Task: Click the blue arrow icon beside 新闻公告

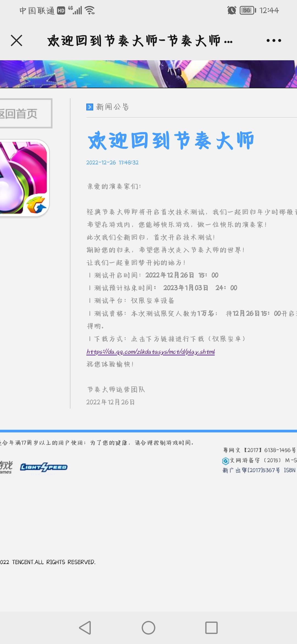Action: 90,107
